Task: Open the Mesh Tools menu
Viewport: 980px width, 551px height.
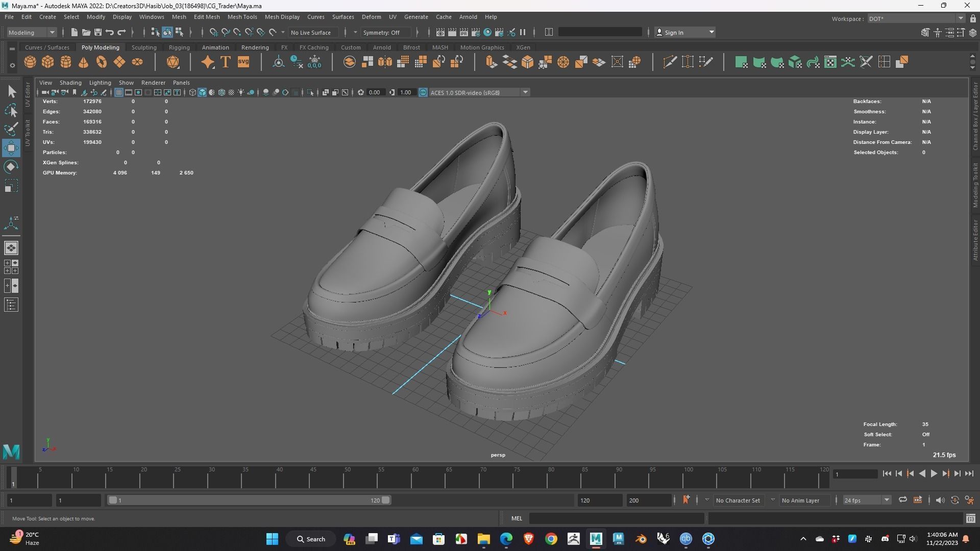Action: pyautogui.click(x=242, y=17)
